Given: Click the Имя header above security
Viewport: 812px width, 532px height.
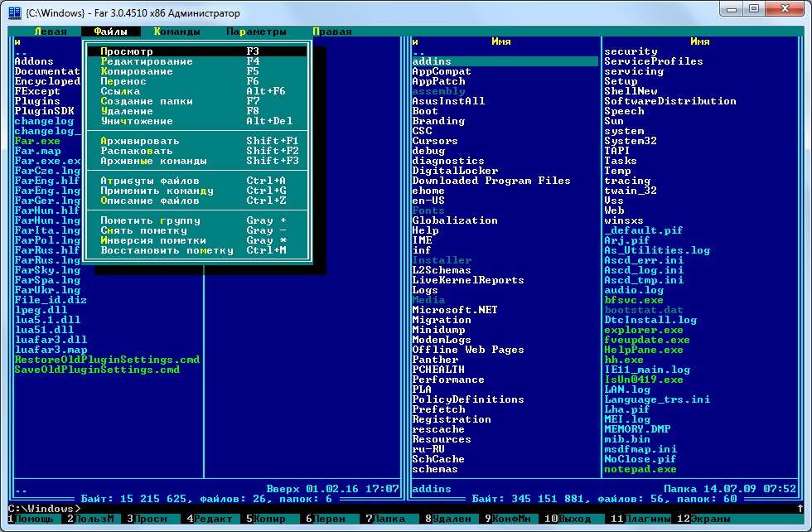Looking at the screenshot, I should click(x=700, y=41).
